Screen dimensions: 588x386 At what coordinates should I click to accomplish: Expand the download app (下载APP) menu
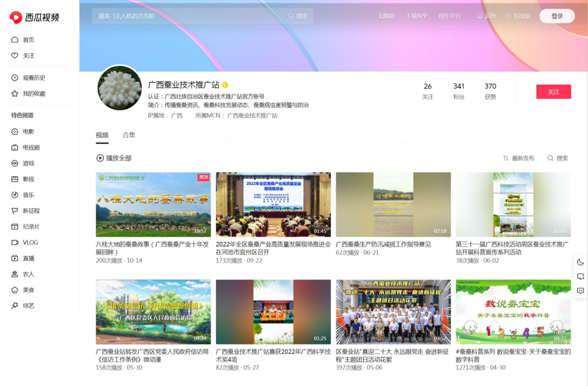coord(416,16)
